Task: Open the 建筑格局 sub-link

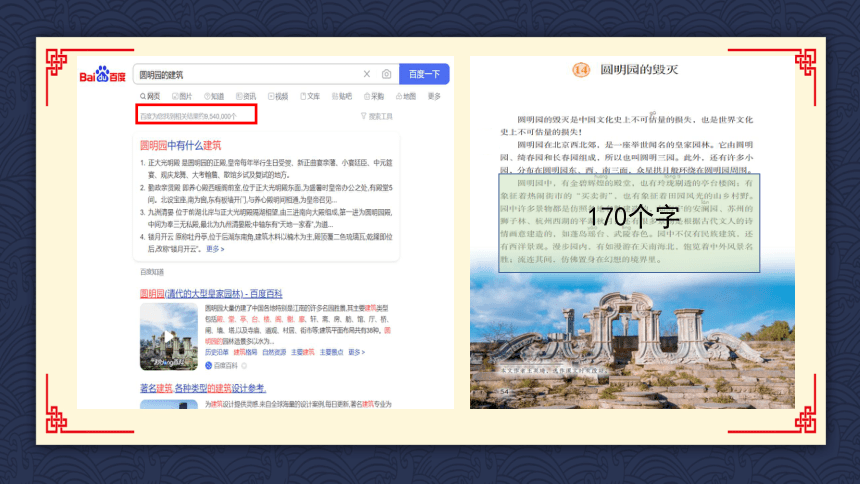Action: coord(245,352)
